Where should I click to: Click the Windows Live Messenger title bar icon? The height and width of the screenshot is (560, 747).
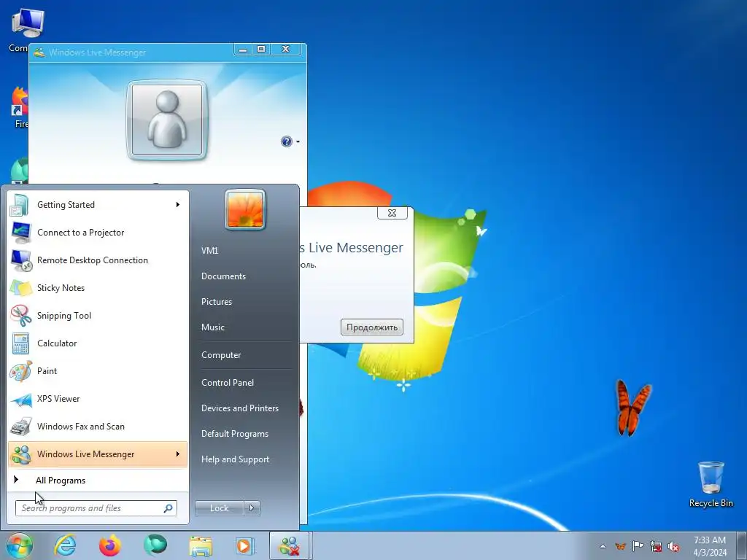(39, 52)
